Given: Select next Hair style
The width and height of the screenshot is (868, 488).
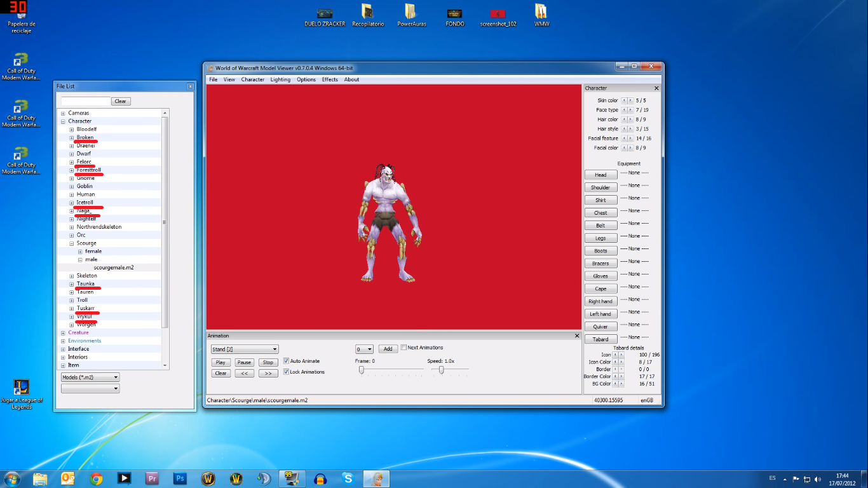Looking at the screenshot, I should pyautogui.click(x=630, y=129).
